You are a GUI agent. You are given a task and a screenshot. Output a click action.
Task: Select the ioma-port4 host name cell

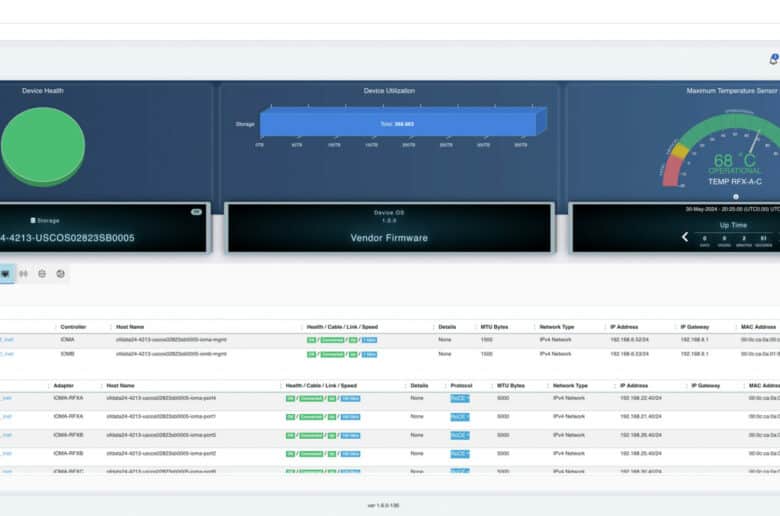click(161, 399)
